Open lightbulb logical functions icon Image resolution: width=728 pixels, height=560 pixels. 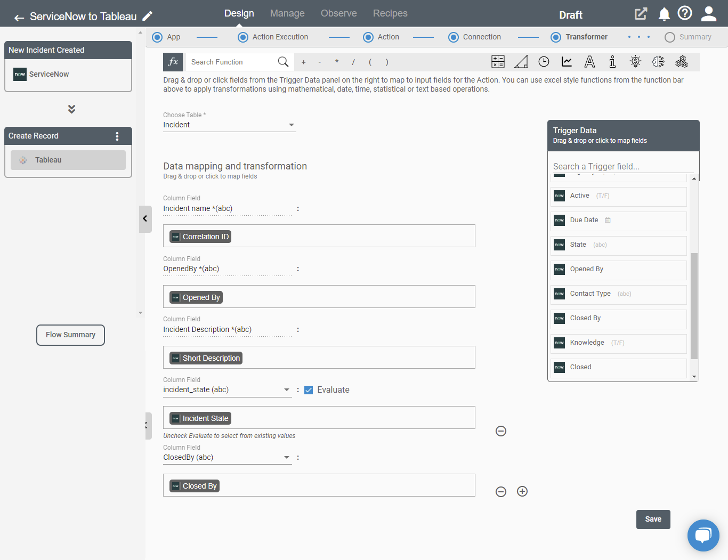coord(635,62)
